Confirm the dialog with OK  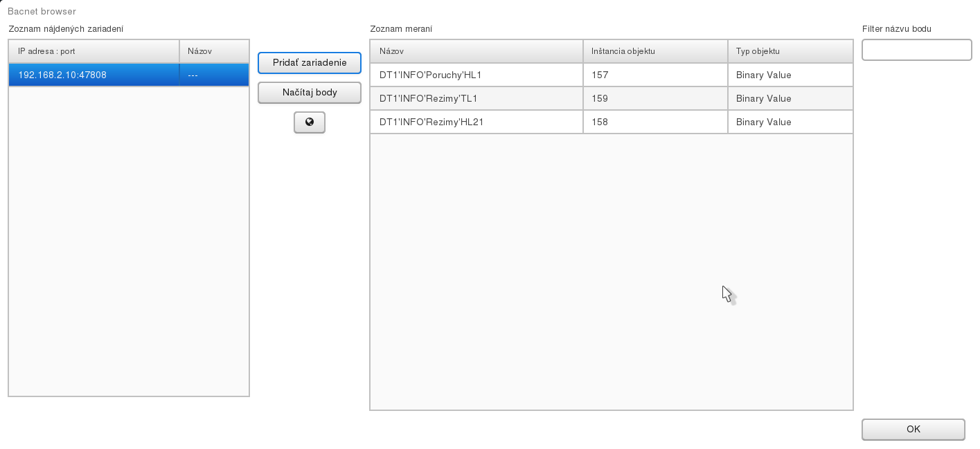point(913,429)
